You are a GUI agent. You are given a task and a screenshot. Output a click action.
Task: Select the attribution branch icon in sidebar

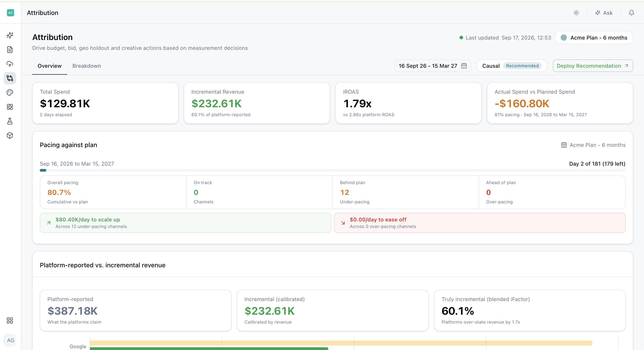[x=10, y=78]
